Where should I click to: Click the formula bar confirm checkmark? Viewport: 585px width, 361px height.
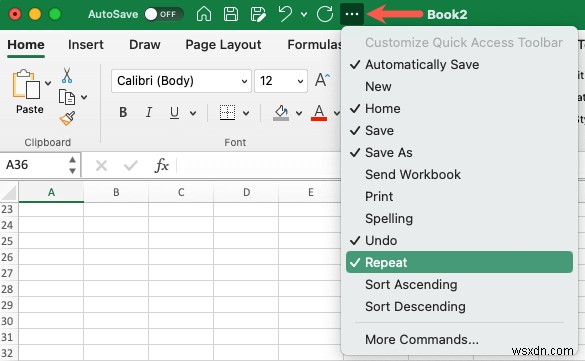[x=131, y=165]
